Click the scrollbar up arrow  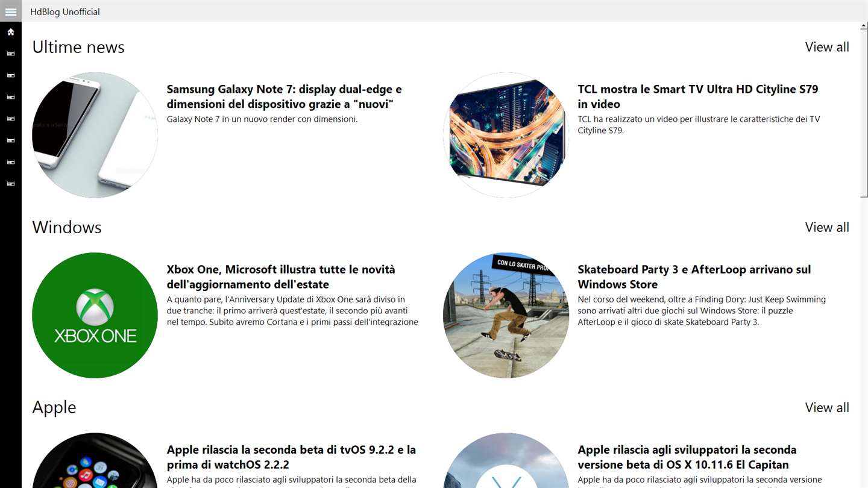tap(864, 27)
